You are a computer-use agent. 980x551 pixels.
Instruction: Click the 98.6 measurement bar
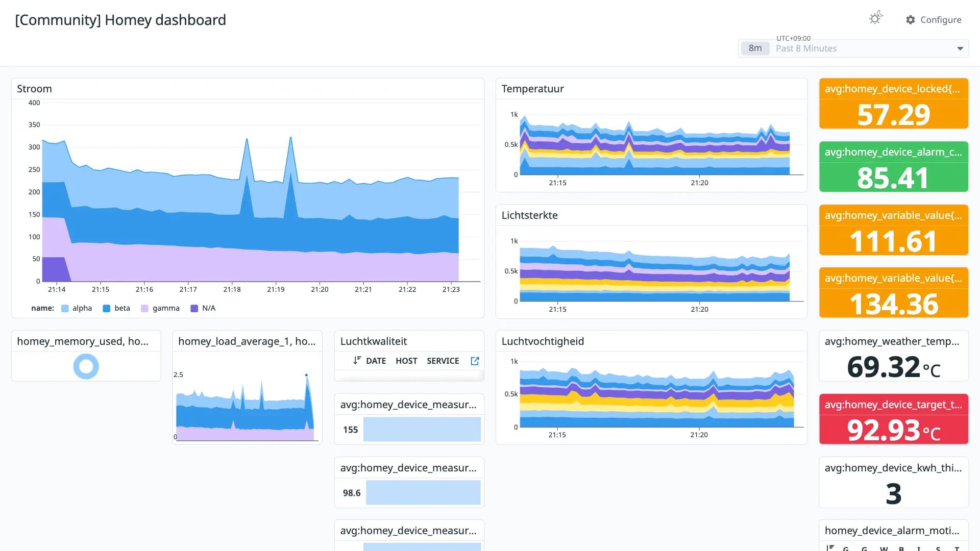[x=423, y=493]
